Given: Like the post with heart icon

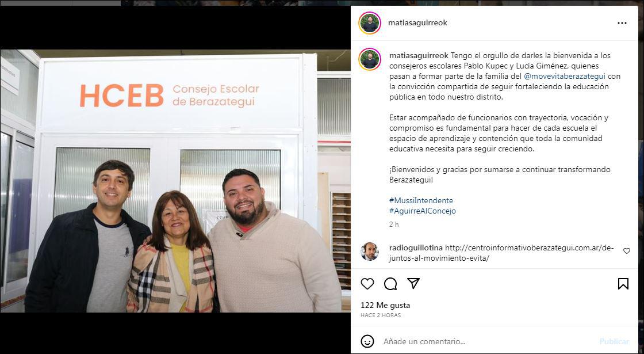Looking at the screenshot, I should 367,284.
